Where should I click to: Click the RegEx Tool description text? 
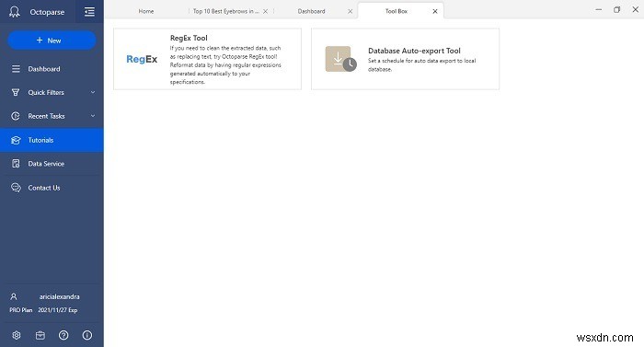(x=225, y=65)
